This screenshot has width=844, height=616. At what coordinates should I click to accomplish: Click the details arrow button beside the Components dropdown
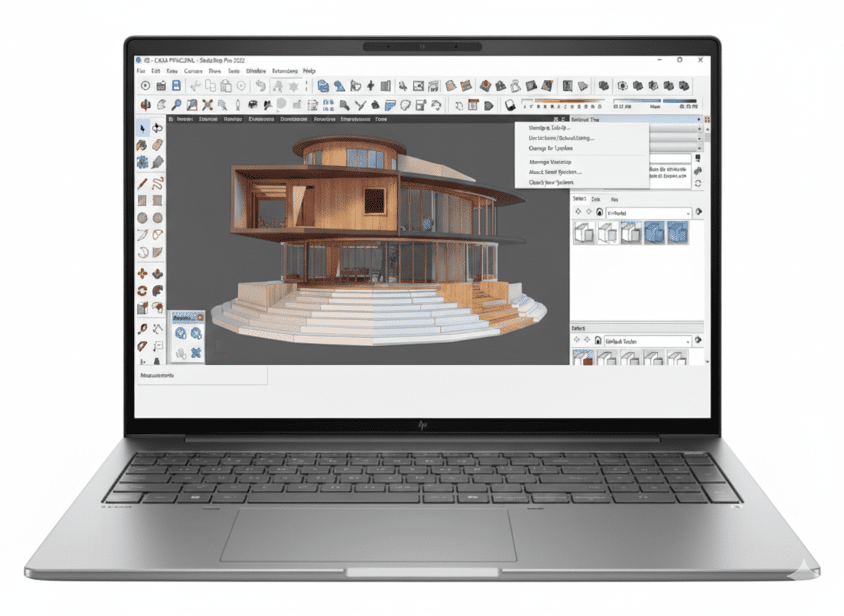[699, 212]
